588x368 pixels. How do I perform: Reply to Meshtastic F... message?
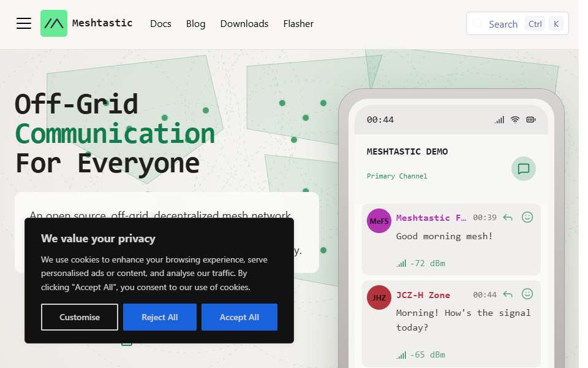(507, 217)
